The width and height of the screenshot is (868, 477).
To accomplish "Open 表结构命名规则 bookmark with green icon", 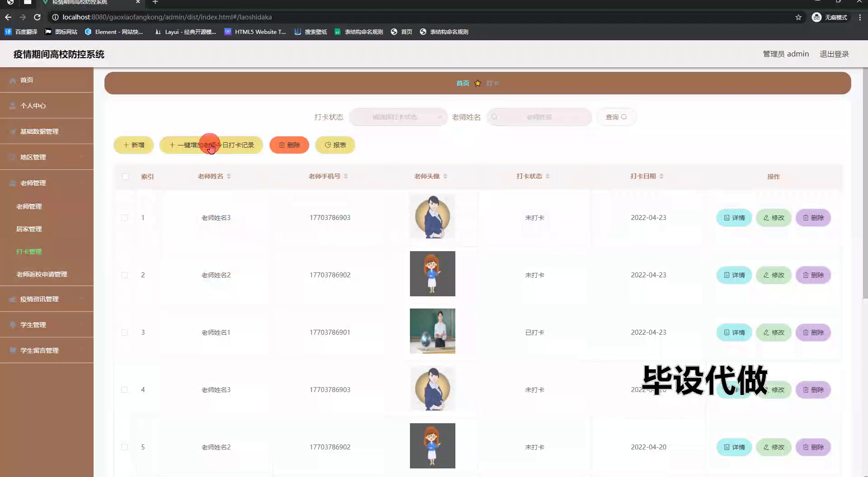I will (x=359, y=32).
